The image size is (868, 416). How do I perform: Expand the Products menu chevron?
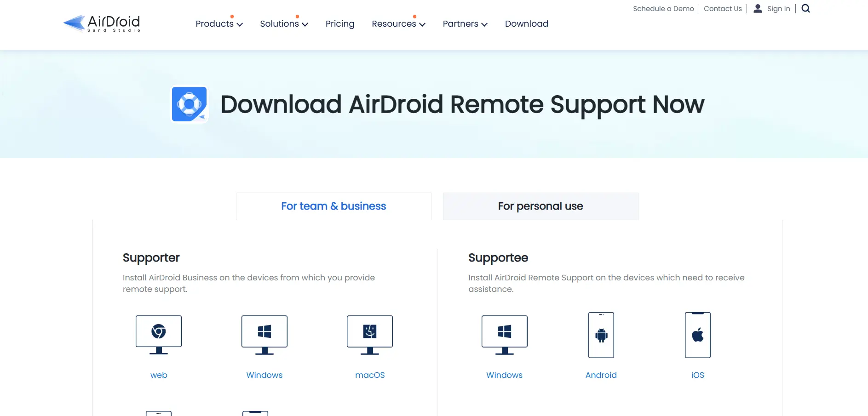point(240,24)
